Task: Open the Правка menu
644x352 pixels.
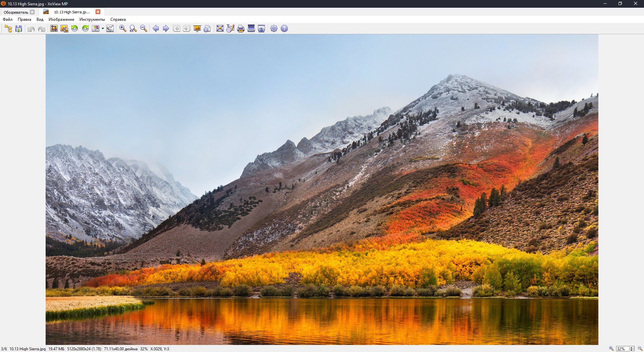Action: click(24, 19)
